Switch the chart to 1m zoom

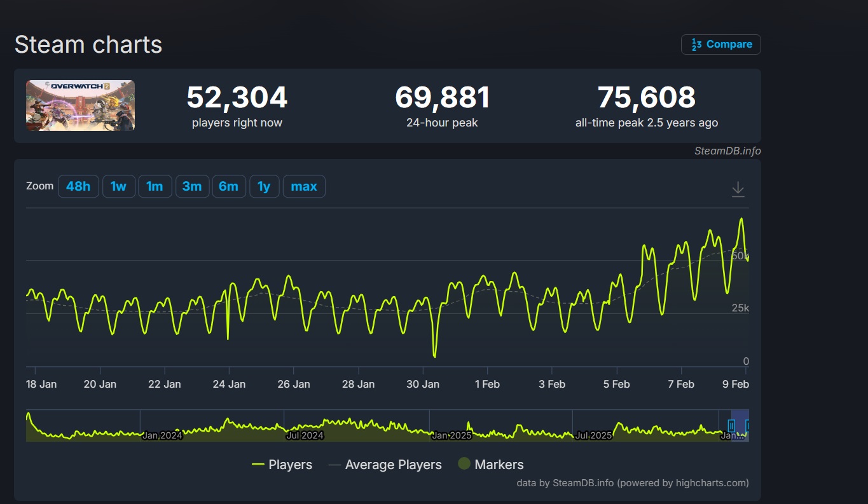(155, 186)
